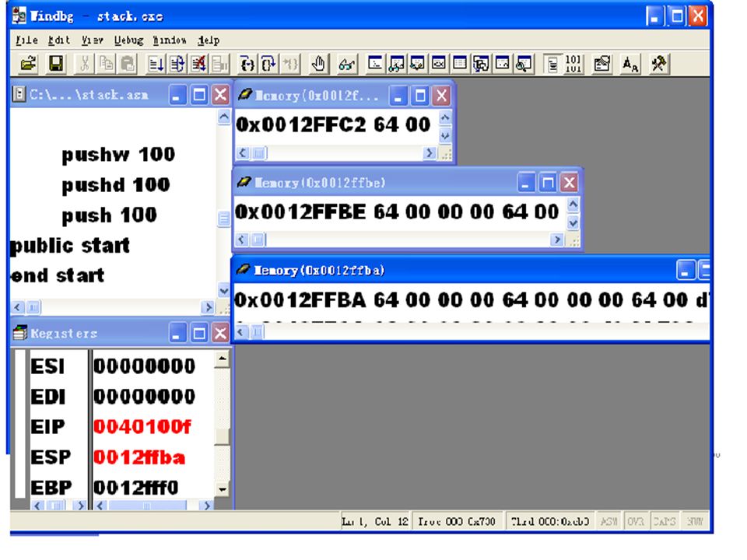Open a Memory window from the toolbar

click(x=460, y=63)
